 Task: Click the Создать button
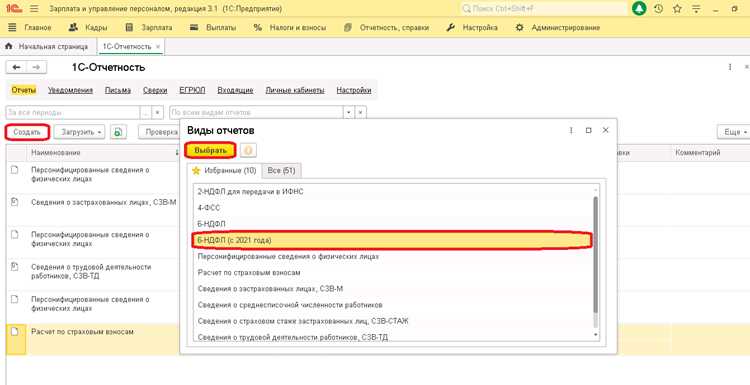click(x=28, y=132)
